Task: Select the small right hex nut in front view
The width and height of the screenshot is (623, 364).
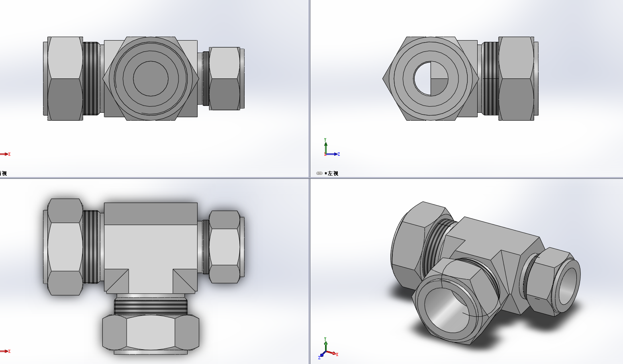Action: 225,78
